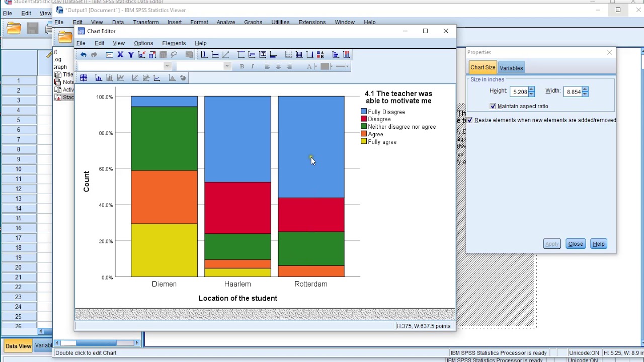Apply italic text formatting

(x=253, y=66)
